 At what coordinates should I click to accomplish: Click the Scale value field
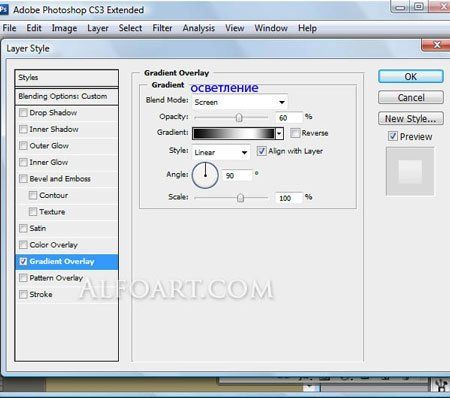pyautogui.click(x=289, y=198)
